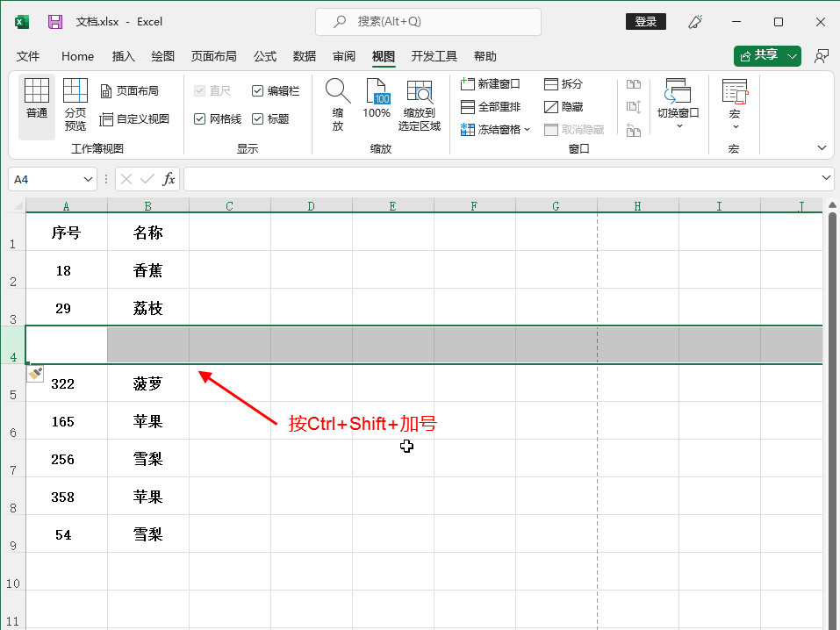Switch to the Formulas (公式) tab
Image resolution: width=840 pixels, height=630 pixels.
click(265, 56)
